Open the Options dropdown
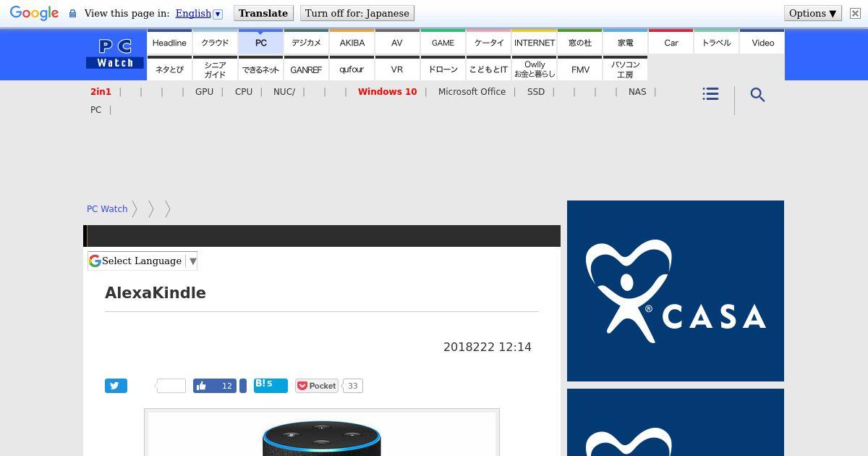Screen dimensions: 868x456 [x=812, y=13]
